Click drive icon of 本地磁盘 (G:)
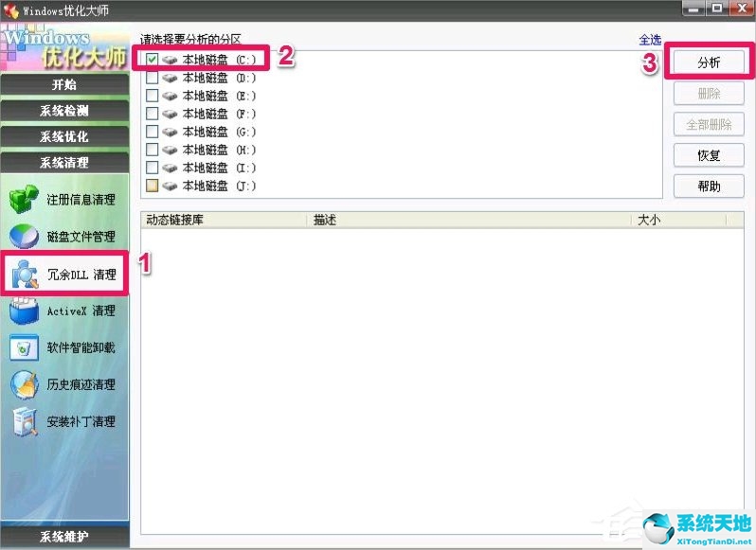The height and width of the screenshot is (550, 756). click(x=170, y=132)
